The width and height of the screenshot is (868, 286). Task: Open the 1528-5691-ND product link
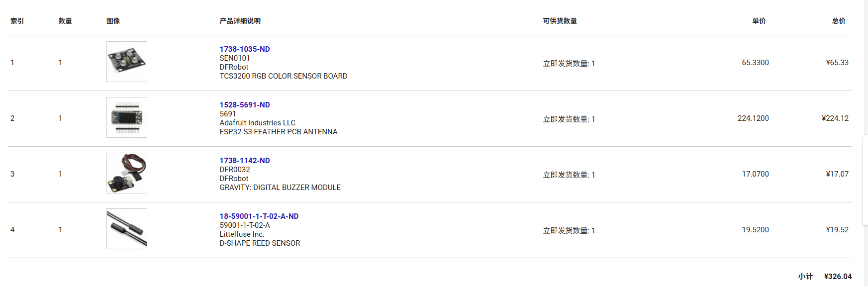tap(244, 105)
